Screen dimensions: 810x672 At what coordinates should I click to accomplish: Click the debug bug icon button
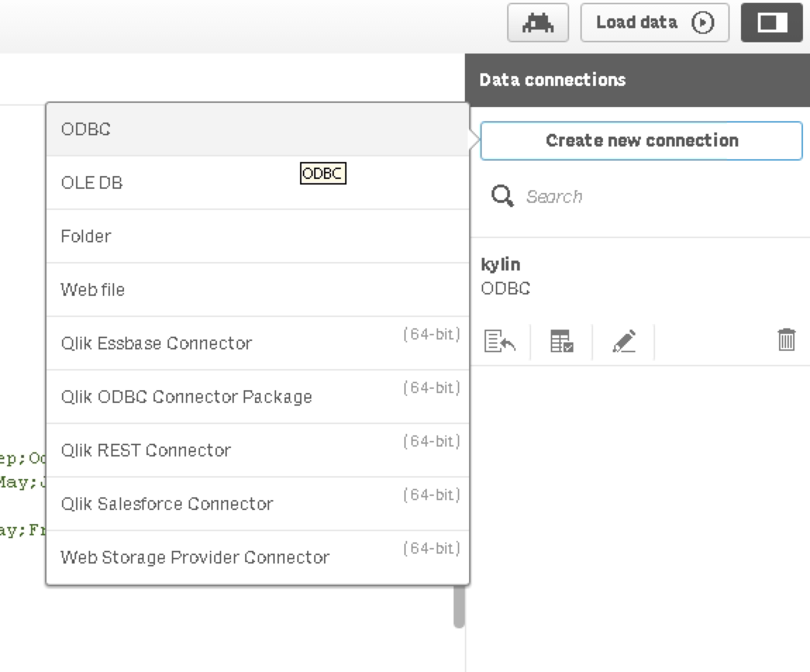pyautogui.click(x=537, y=23)
